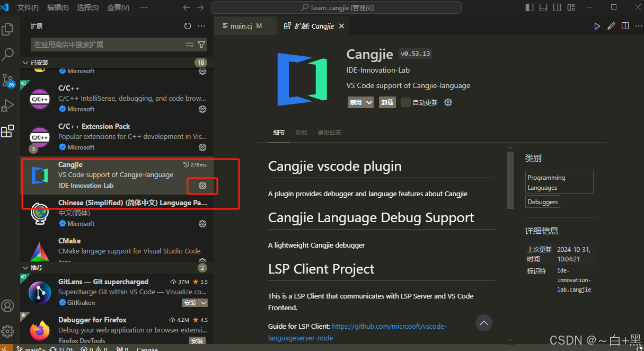Open the Extensions view in activity bar
This screenshot has height=351, width=644.
pyautogui.click(x=7, y=131)
